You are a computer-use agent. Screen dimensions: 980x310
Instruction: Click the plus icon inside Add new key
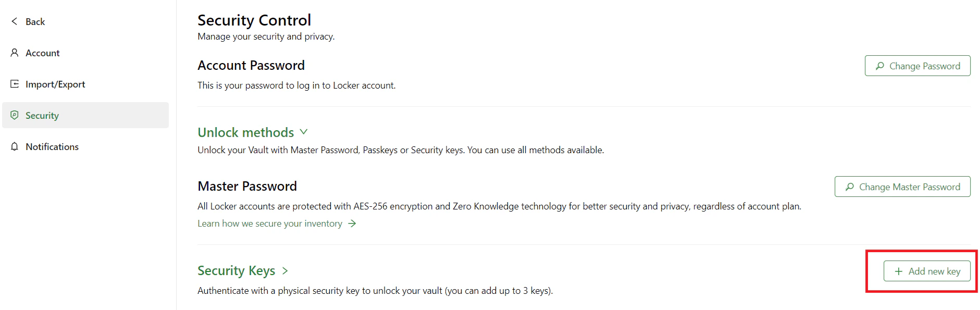(x=898, y=271)
